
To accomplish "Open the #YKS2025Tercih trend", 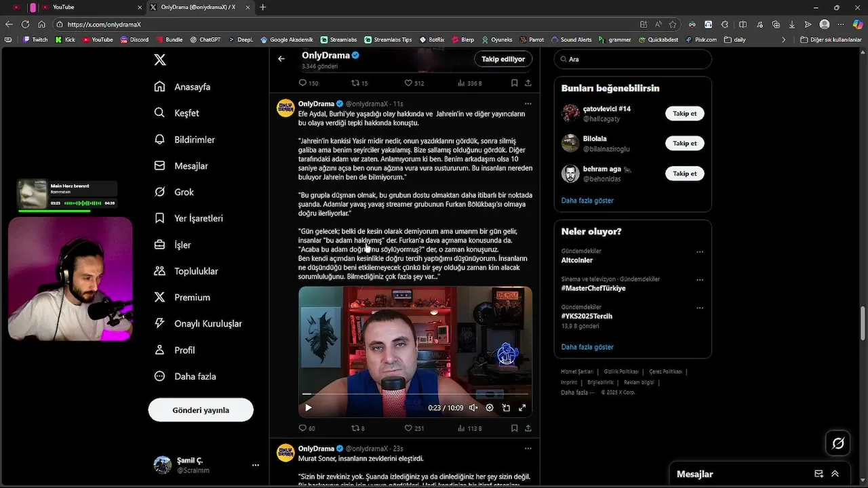I will click(x=587, y=316).
